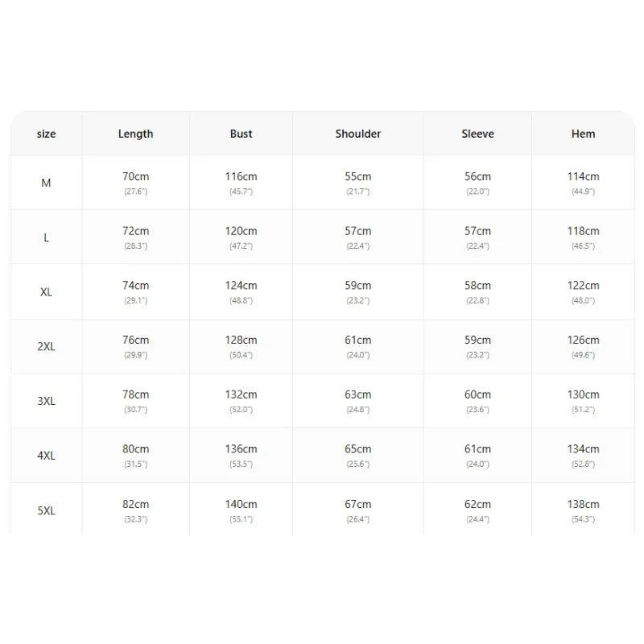
Task: Click the Bust column header
Action: pyautogui.click(x=241, y=134)
